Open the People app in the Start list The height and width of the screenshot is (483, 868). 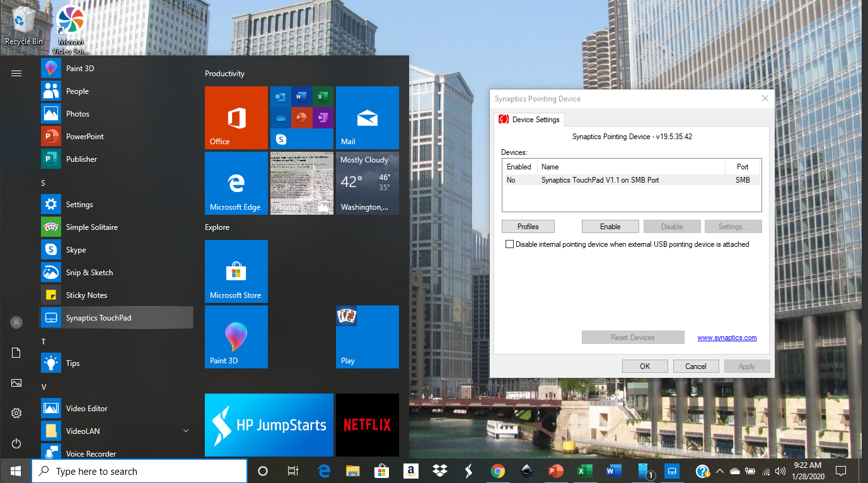coord(117,91)
